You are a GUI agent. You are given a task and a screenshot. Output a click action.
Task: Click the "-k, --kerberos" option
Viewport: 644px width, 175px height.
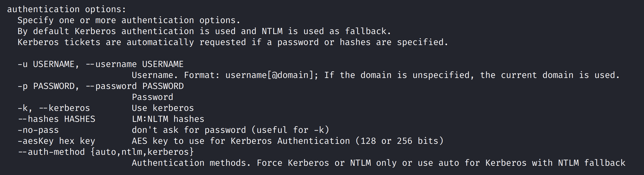54,108
